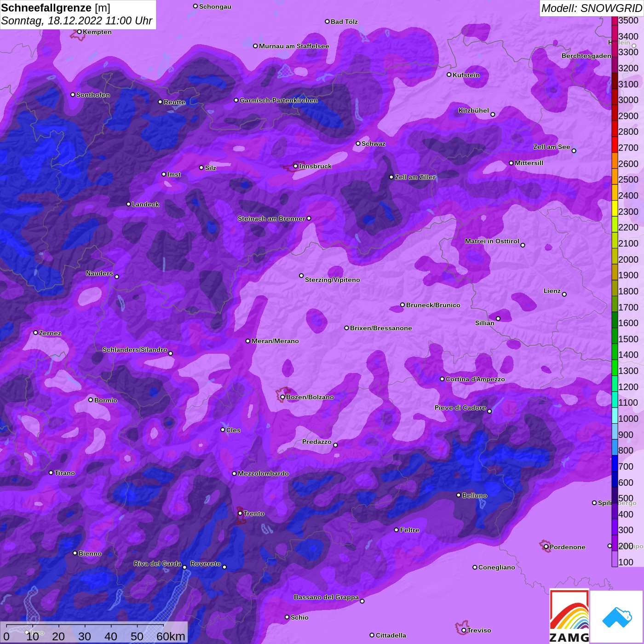Click the Lienz location dot
The height and width of the screenshot is (644, 644).
[564, 294]
